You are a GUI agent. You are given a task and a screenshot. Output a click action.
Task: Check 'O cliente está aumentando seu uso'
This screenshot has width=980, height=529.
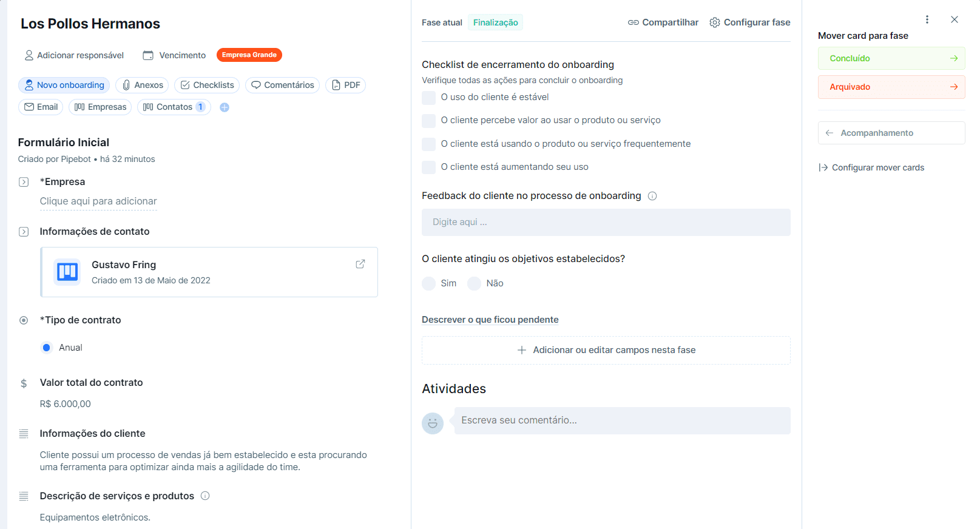point(428,167)
